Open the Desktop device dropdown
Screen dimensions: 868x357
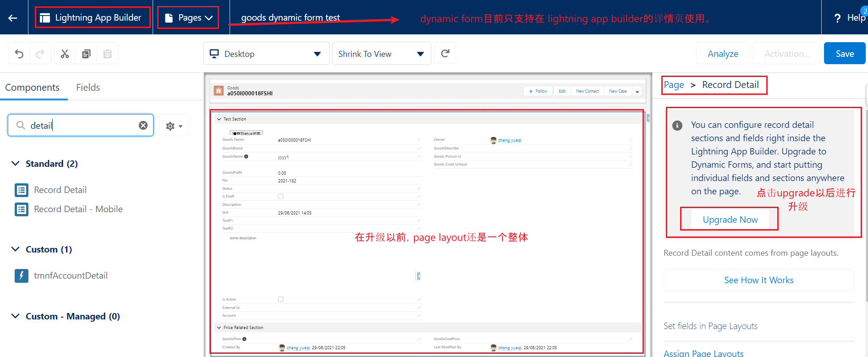(266, 54)
